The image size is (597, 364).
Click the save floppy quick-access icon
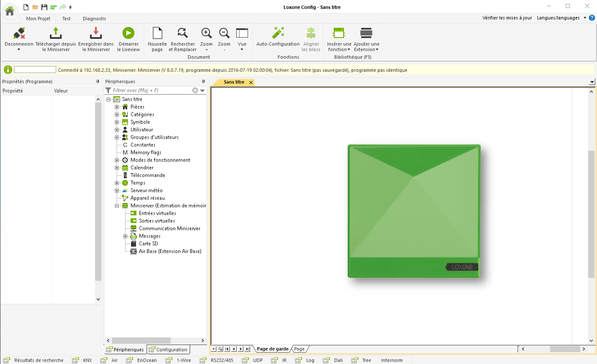[x=44, y=7]
